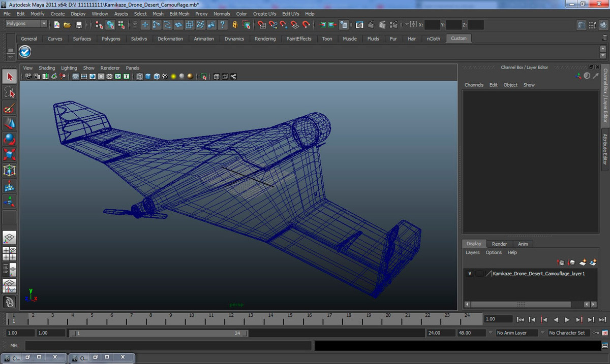
Task: Click the Open scene folder icon
Action: point(67,25)
